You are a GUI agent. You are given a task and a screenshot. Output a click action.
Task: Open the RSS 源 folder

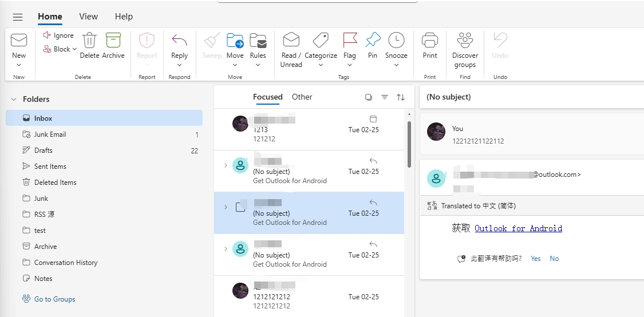point(104,215)
